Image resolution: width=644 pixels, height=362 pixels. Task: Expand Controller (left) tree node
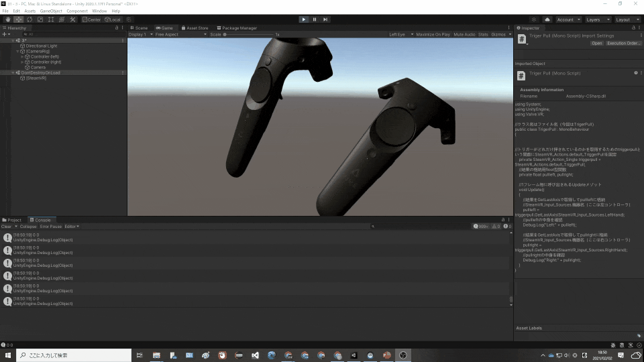point(22,56)
